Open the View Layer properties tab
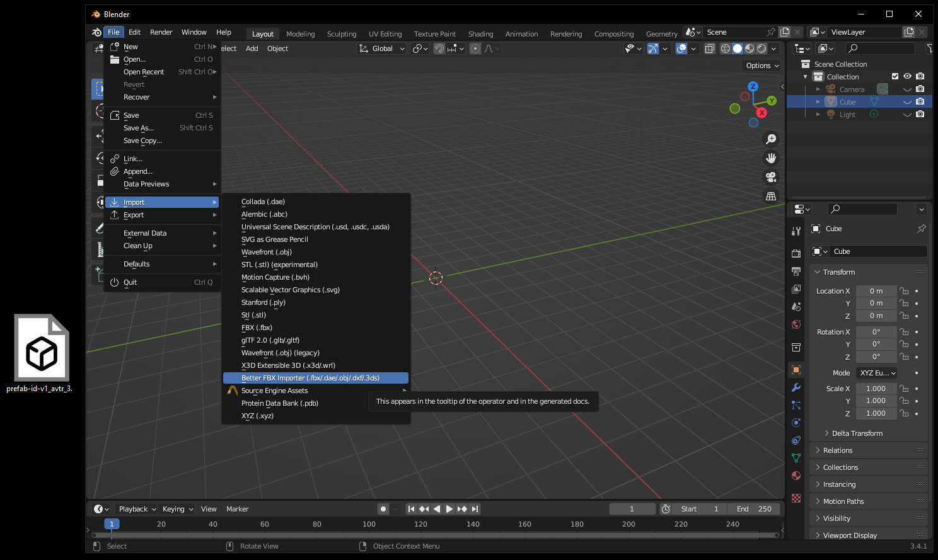This screenshot has height=560, width=938. point(796,289)
